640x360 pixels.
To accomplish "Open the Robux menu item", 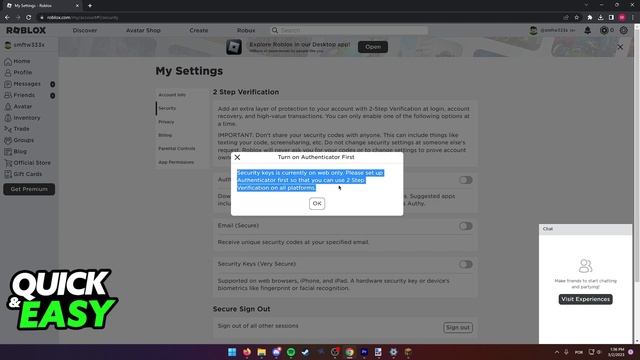I will (x=246, y=30).
